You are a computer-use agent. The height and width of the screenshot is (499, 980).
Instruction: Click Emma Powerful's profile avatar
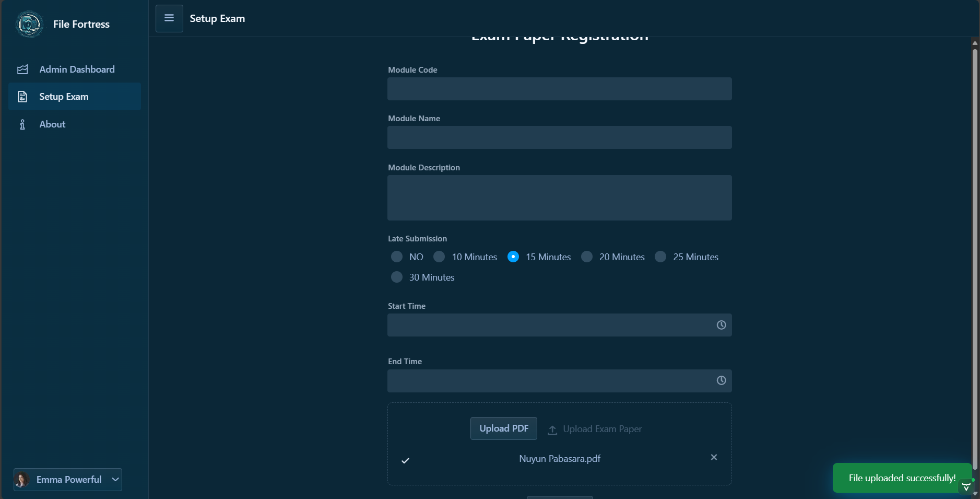[22, 480]
